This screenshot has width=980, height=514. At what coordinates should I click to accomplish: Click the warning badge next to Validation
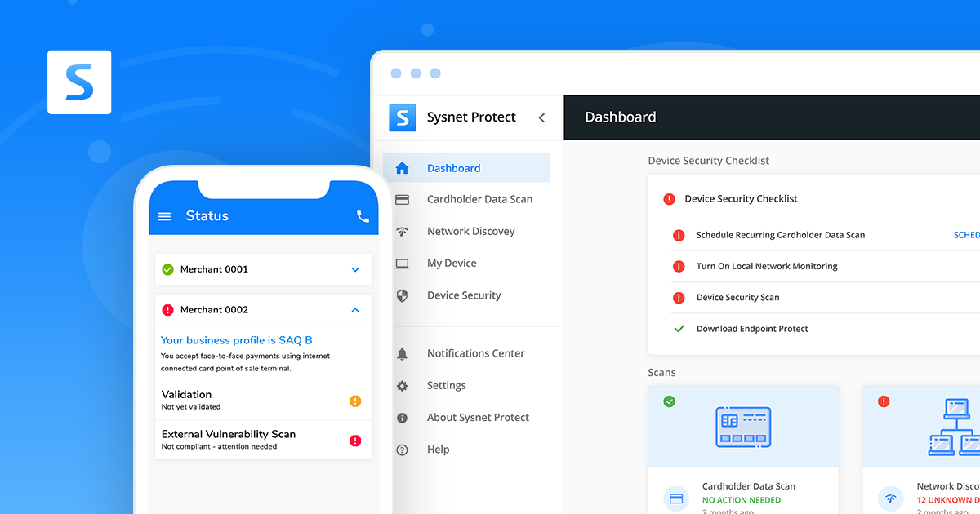[354, 401]
